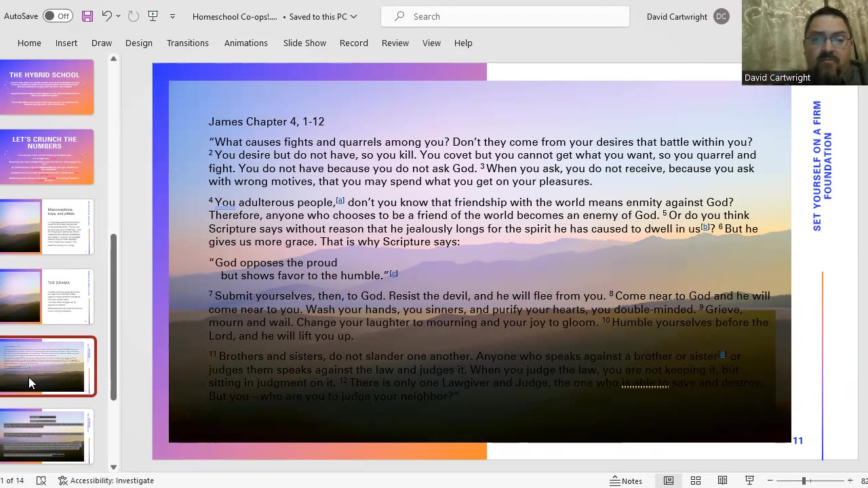Click the zoom slider handle
This screenshot has height=488, width=868.
804,481
